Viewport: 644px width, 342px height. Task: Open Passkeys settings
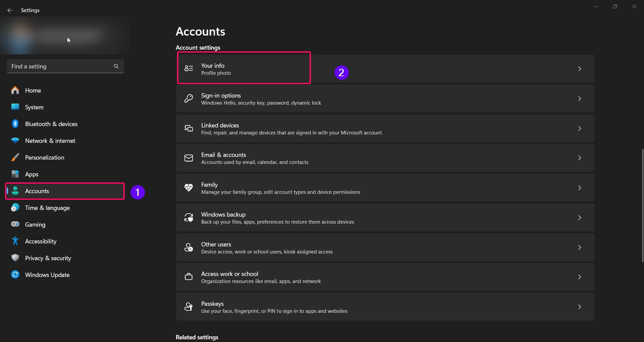[385, 307]
